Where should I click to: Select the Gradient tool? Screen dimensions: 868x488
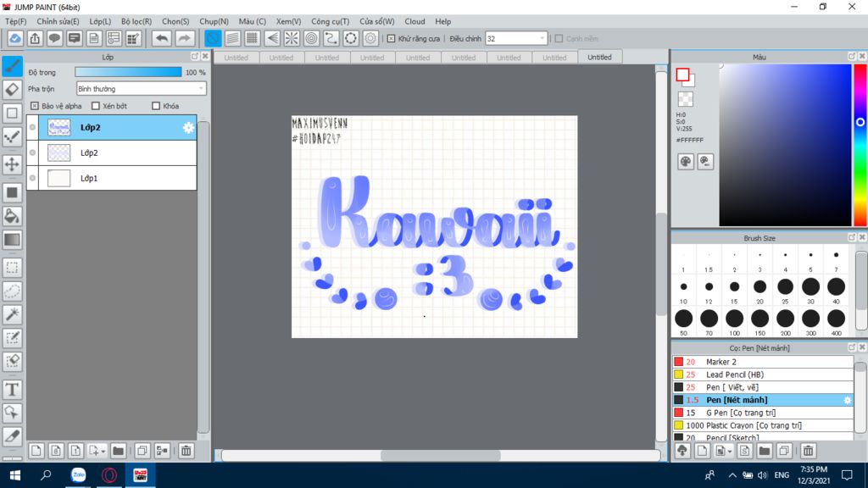(12, 240)
